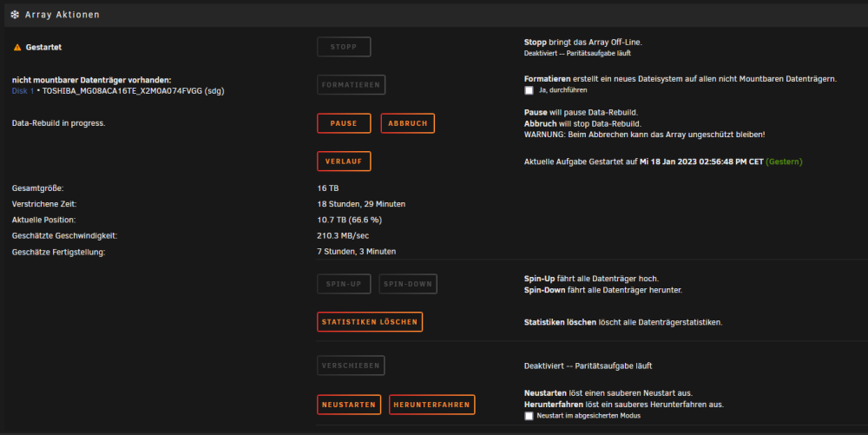Click the Array Aktionen header title
This screenshot has height=435, width=868.
coord(62,15)
